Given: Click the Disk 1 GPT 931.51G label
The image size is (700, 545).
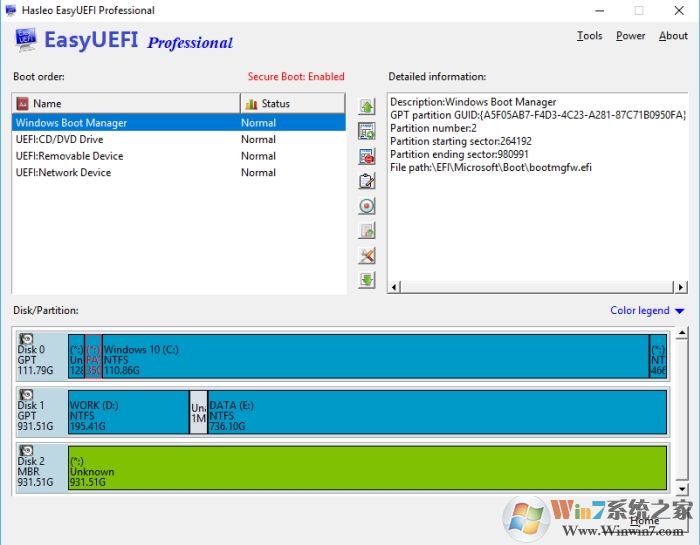Looking at the screenshot, I should click(35, 416).
